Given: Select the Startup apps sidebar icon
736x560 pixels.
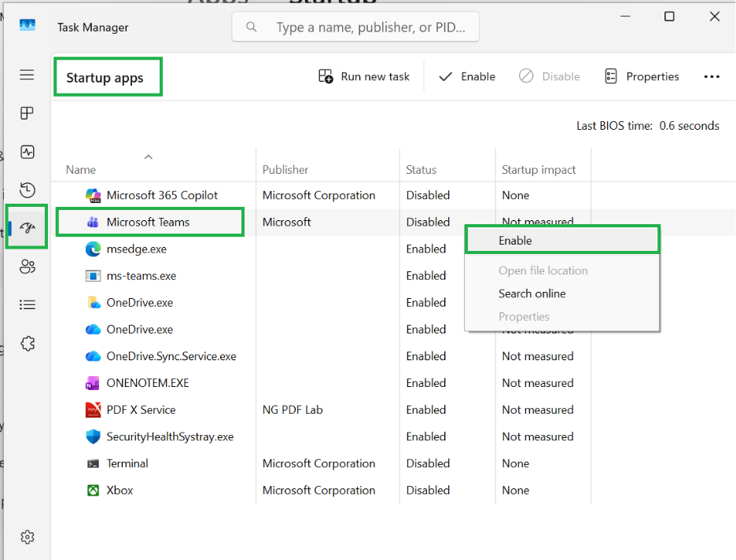Looking at the screenshot, I should (28, 228).
